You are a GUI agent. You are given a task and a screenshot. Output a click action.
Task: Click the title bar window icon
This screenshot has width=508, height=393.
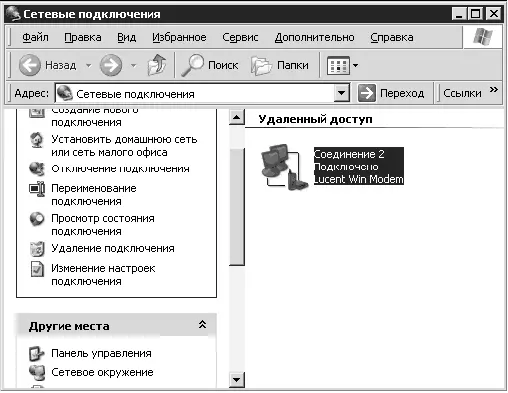[13, 14]
